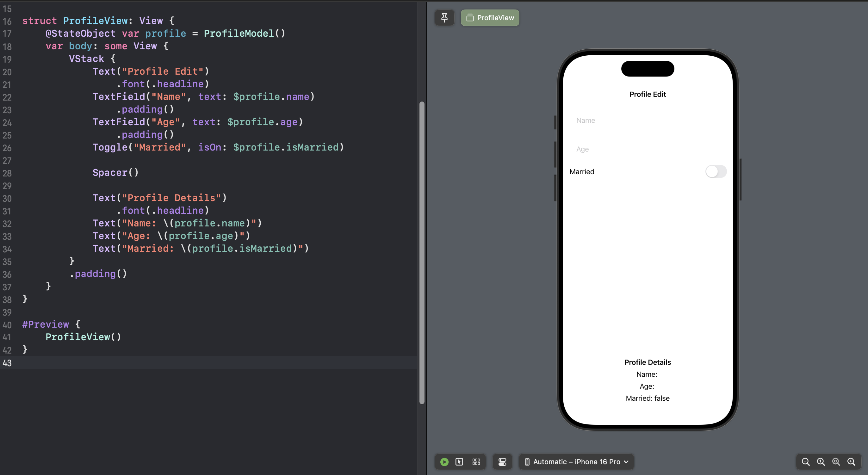Screen dimensions: 868x475
Task: Click the #Preview macro text
Action: [x=46, y=324]
